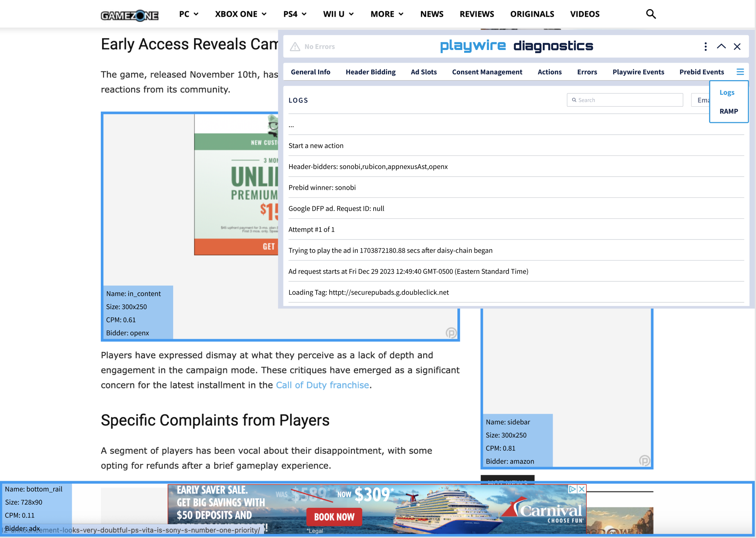The width and height of the screenshot is (756, 538).
Task: Close the Carnival banner ad
Action: 582,489
